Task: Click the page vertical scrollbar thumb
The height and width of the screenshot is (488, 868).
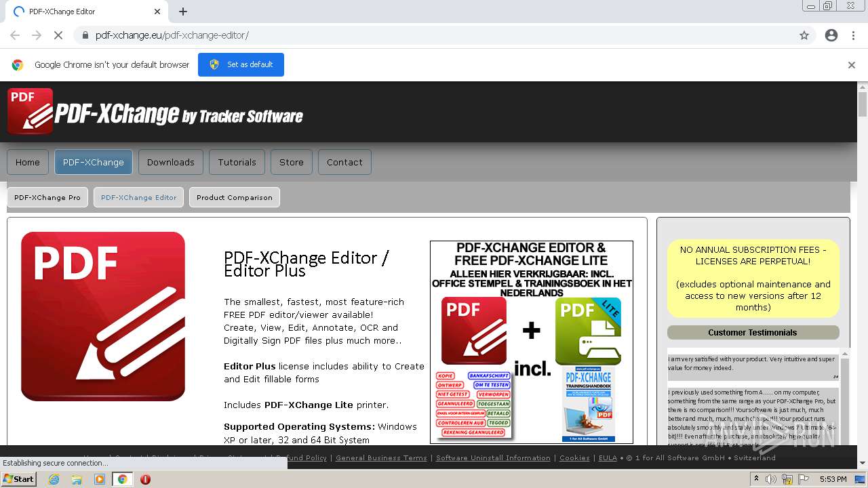Action: pyautogui.click(x=863, y=104)
